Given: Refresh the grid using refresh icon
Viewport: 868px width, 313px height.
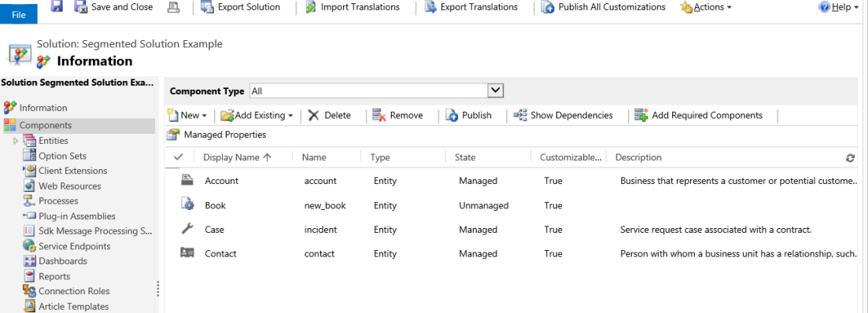Looking at the screenshot, I should click(850, 157).
